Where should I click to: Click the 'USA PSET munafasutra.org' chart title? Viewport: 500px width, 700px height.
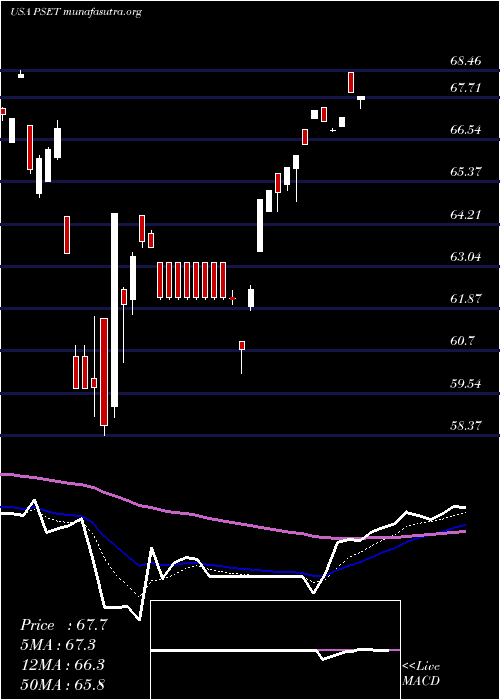point(76,12)
